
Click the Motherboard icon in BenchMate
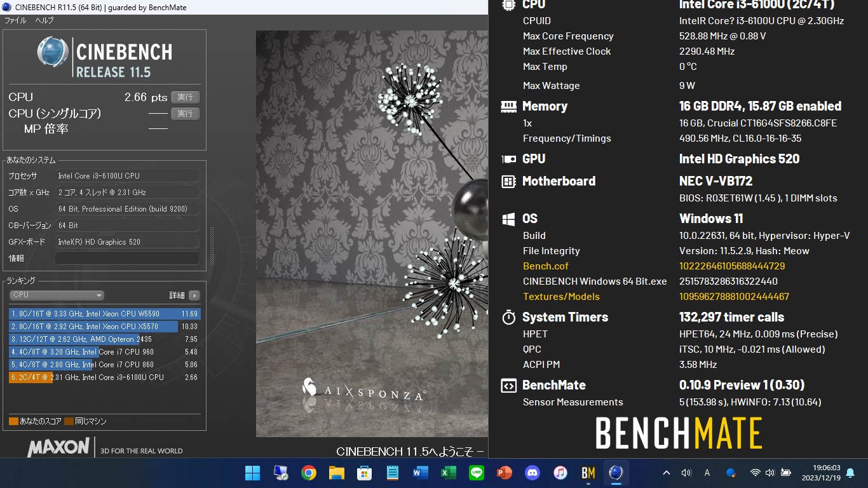pyautogui.click(x=508, y=182)
